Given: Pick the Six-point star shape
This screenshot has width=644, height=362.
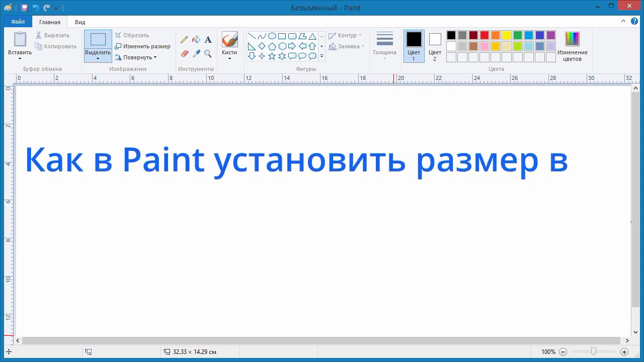Looking at the screenshot, I should (282, 56).
